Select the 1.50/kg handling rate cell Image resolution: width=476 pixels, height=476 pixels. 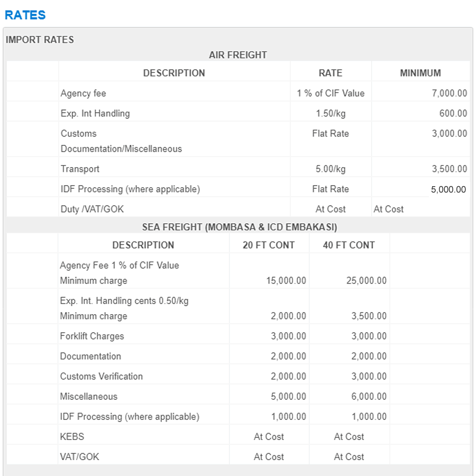tap(331, 114)
